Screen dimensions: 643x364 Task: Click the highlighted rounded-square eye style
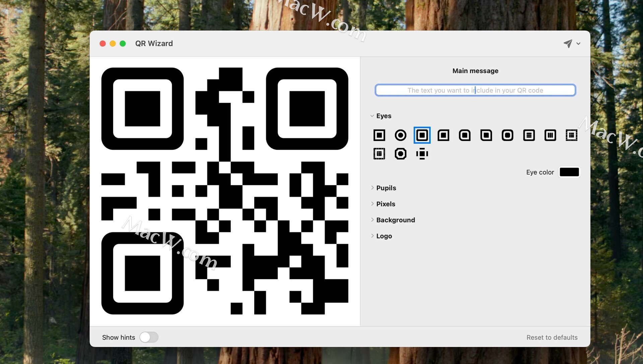(x=422, y=135)
